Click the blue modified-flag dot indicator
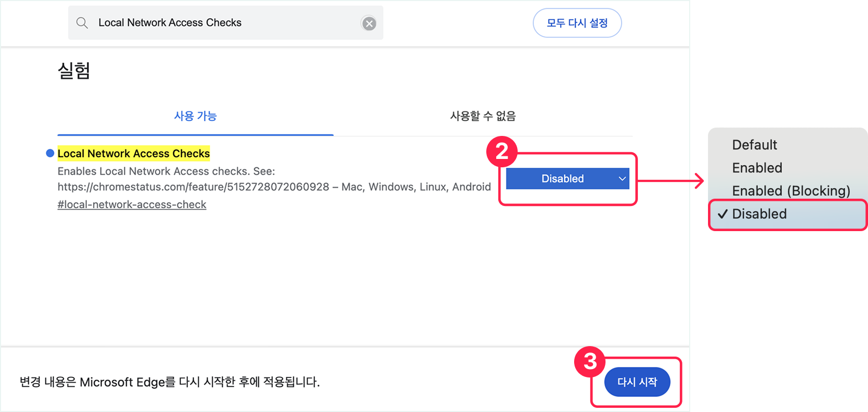Screen dimensions: 868x412 click(50, 153)
